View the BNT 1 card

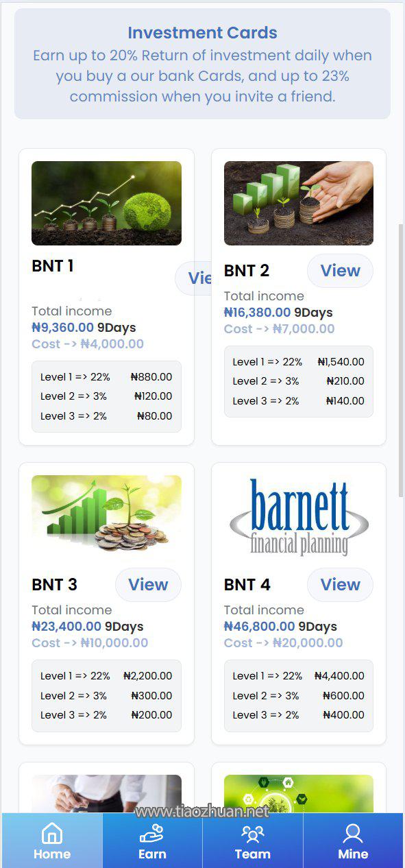click(193, 278)
